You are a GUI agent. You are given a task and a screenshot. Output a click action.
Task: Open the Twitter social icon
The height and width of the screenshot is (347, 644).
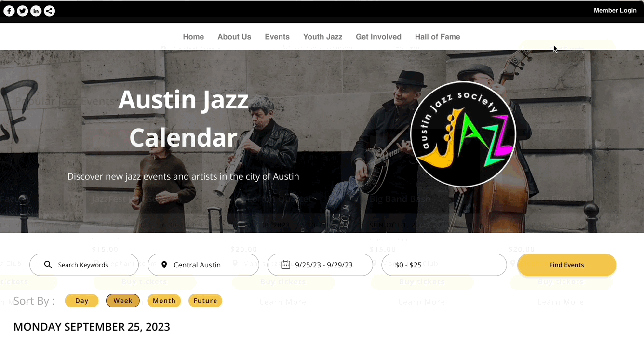point(23,11)
